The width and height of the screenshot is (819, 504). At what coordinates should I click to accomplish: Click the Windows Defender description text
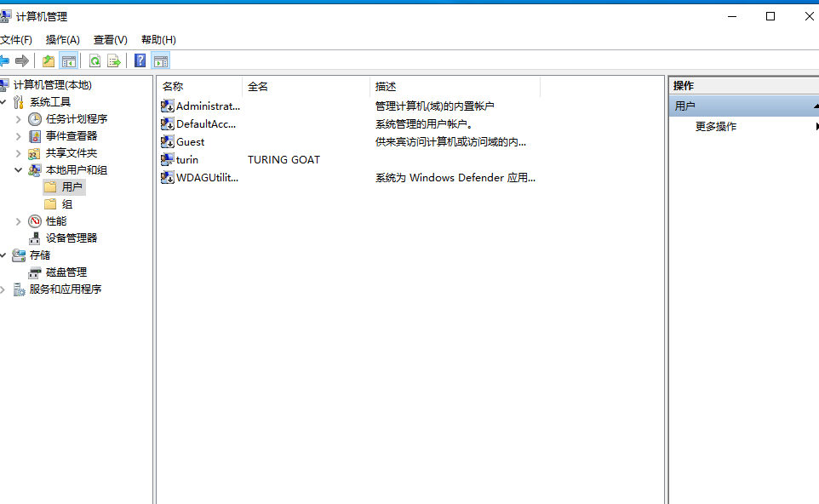tap(455, 178)
